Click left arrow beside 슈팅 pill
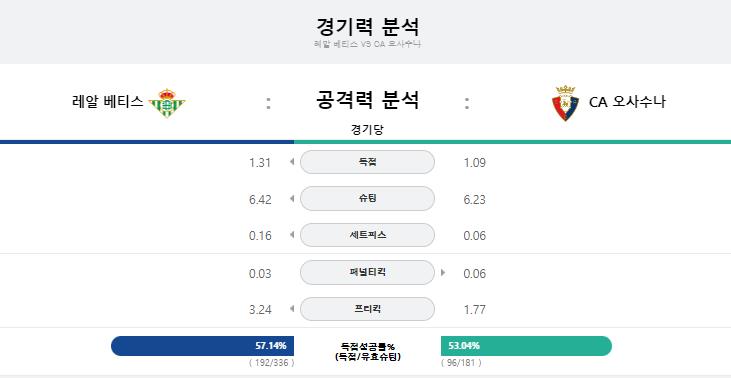 point(292,199)
